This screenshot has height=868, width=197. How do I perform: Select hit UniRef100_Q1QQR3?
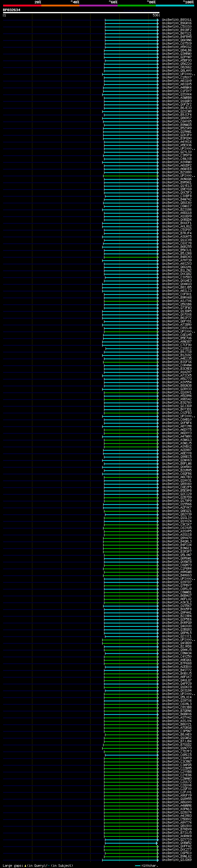176,101
